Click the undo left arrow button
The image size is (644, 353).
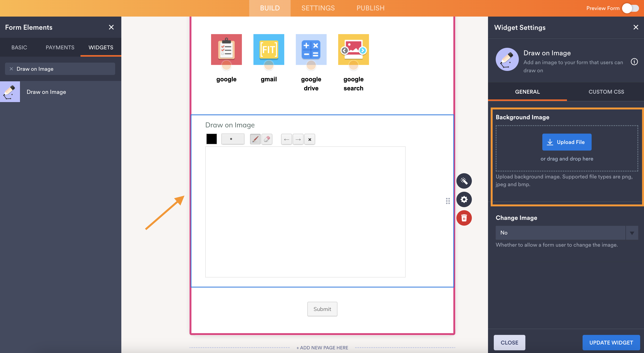pos(287,139)
